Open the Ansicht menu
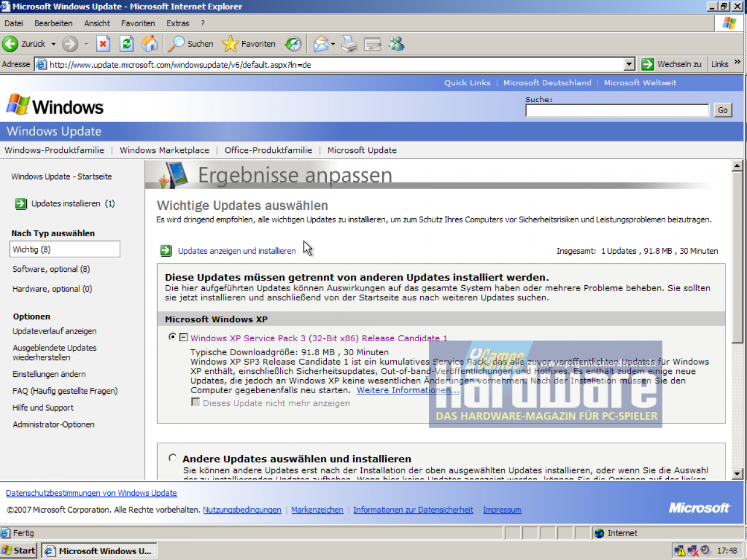 tap(97, 23)
